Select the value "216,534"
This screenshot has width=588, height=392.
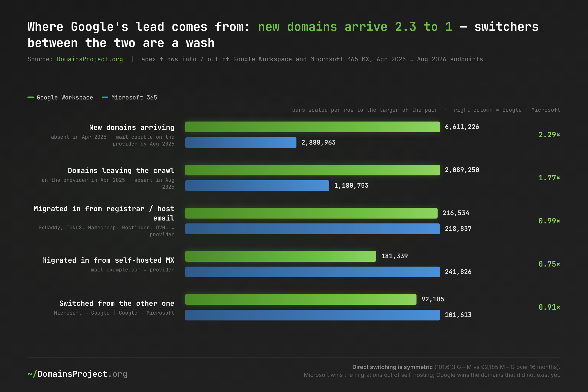click(x=456, y=213)
